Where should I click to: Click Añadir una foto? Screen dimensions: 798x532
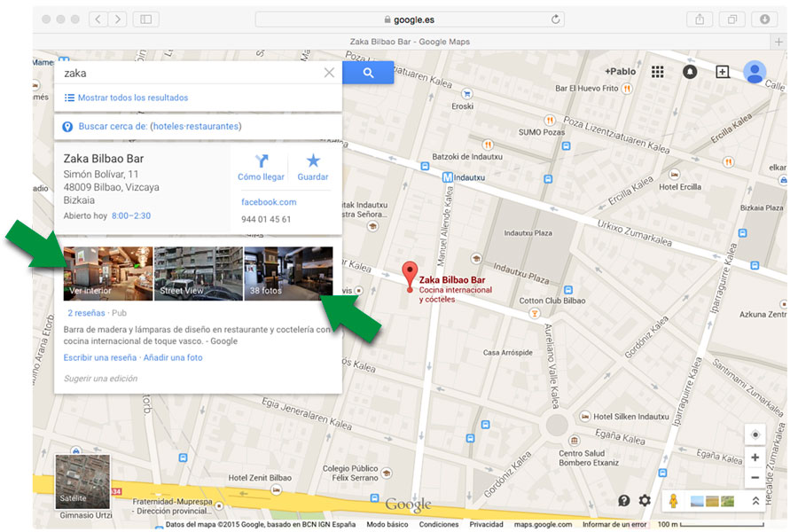(173, 358)
